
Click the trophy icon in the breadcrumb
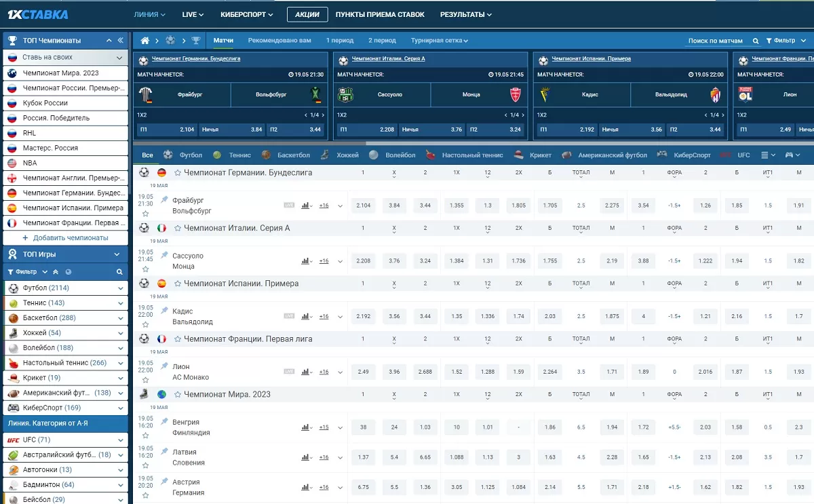196,41
